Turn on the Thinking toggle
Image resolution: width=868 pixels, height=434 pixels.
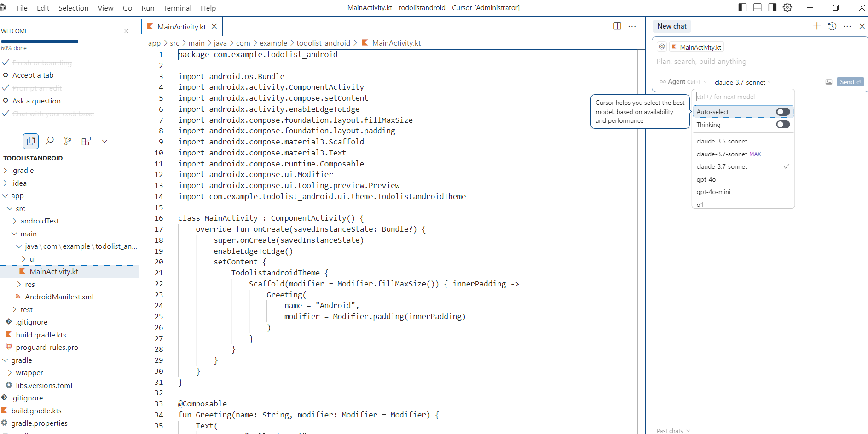(782, 124)
